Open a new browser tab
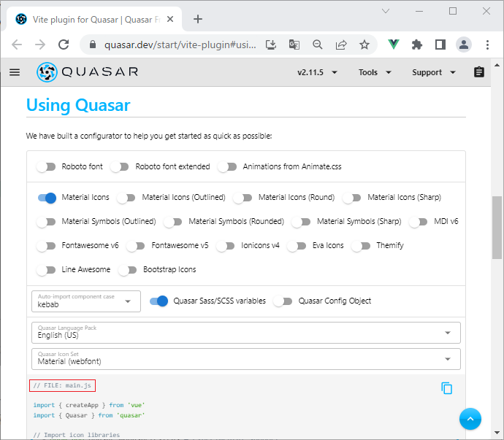 coord(198,19)
